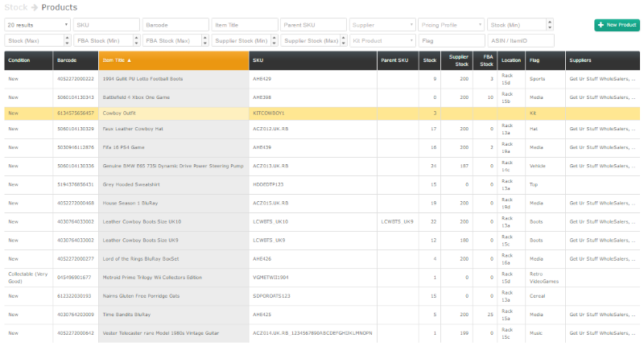Open the Faux Leather Cowboy Hat item
The image size is (644, 346).
133,129
